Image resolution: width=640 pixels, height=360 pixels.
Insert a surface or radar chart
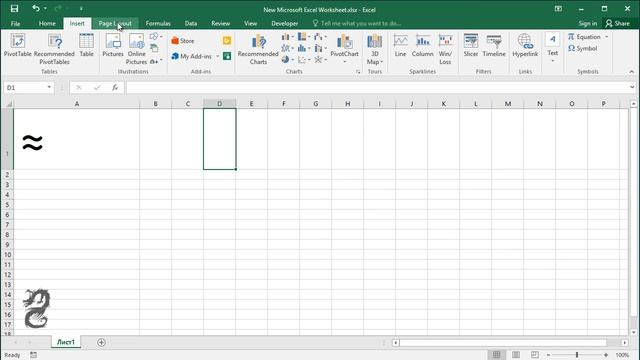click(x=320, y=60)
